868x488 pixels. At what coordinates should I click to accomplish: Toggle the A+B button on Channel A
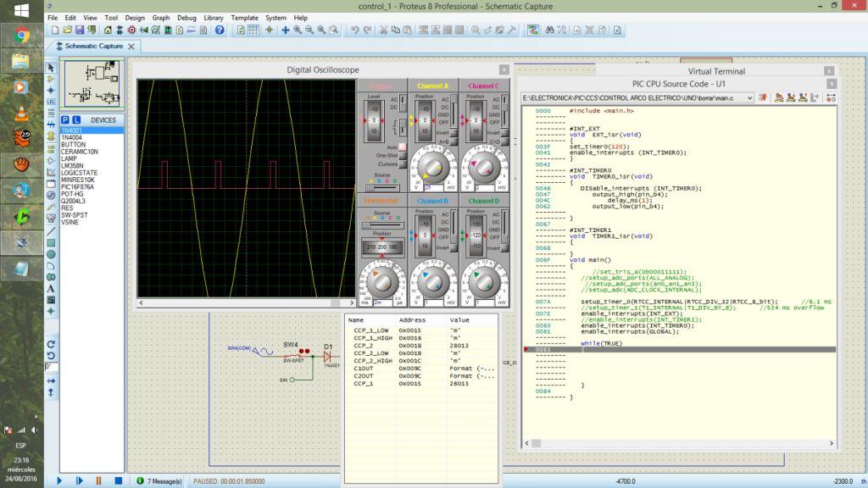coord(453,141)
